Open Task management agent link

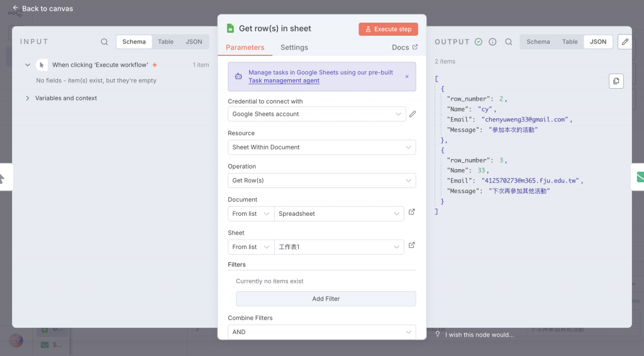(x=284, y=81)
